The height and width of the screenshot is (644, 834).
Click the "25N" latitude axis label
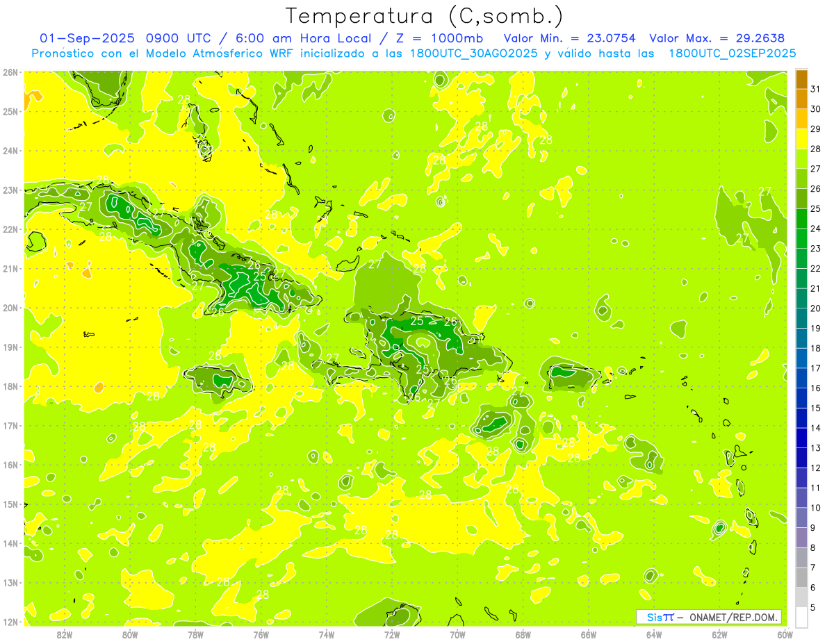(10, 111)
